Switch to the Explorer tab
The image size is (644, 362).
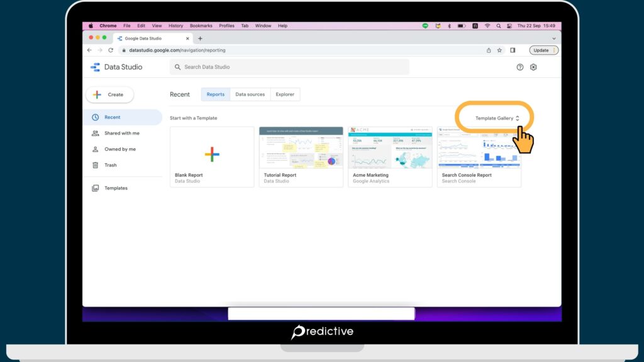[x=285, y=94]
